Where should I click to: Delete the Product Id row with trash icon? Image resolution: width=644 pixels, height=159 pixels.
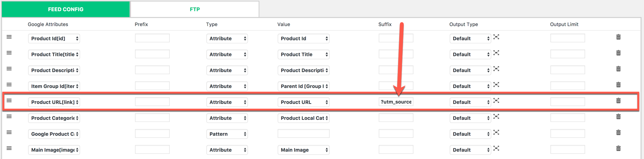618,37
